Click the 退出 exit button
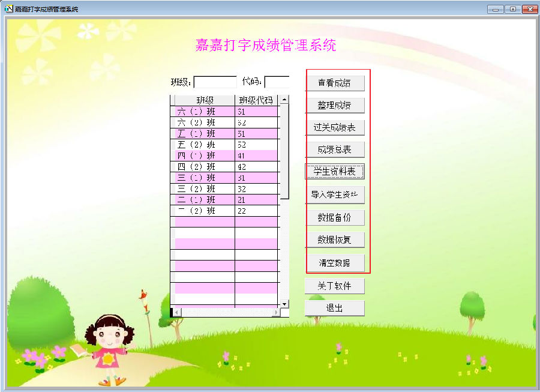This screenshot has width=540, height=392. click(335, 308)
